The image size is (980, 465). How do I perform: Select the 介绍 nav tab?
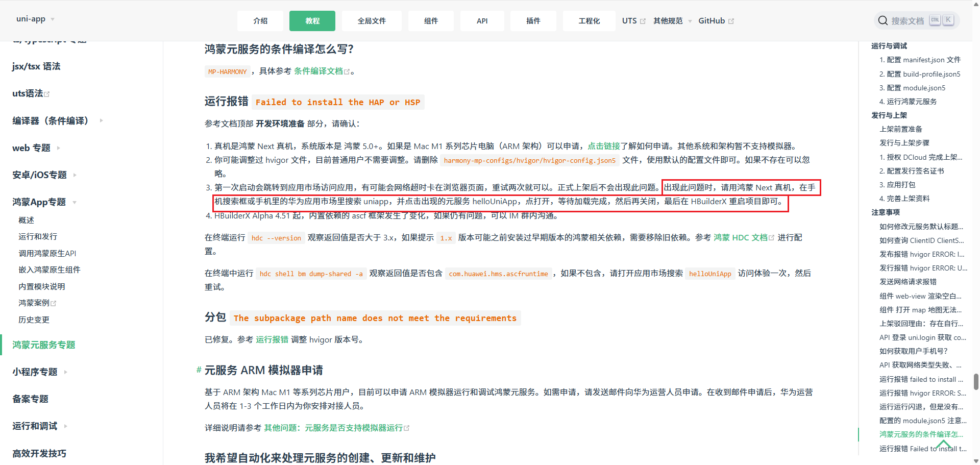[260, 21]
